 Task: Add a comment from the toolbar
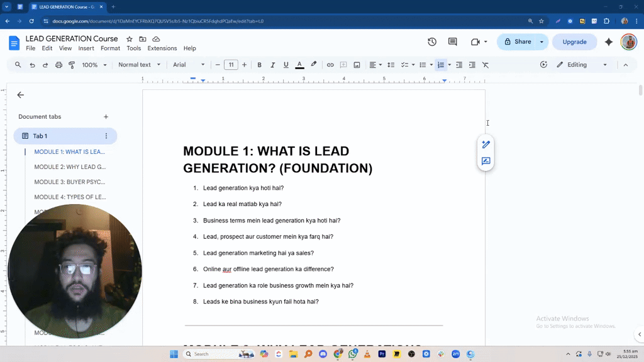[343, 65]
